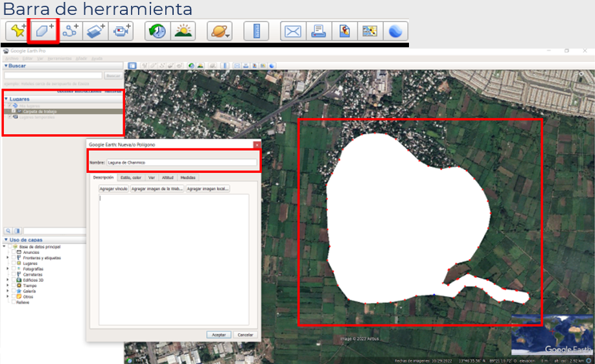Image resolution: width=595 pixels, height=364 pixels.
Task: Collapse the Uso de capas panel
Action: pyautogui.click(x=6, y=240)
